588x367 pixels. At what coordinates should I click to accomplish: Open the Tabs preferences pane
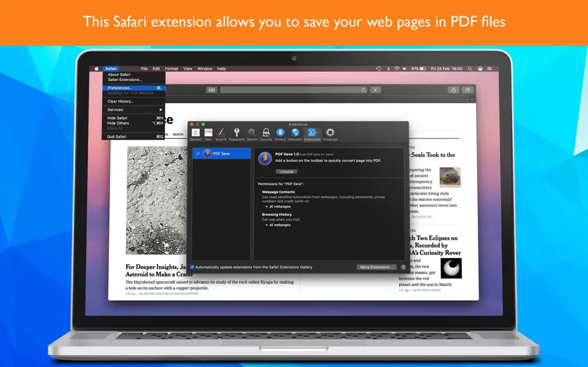208,134
